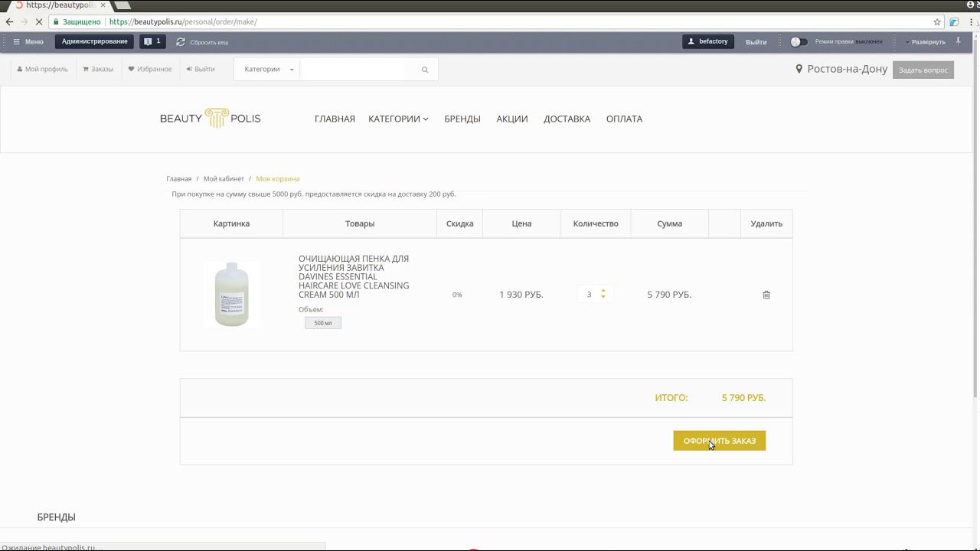Navigate to the ОПЛАТА page
The image size is (980, 551).
click(x=625, y=119)
